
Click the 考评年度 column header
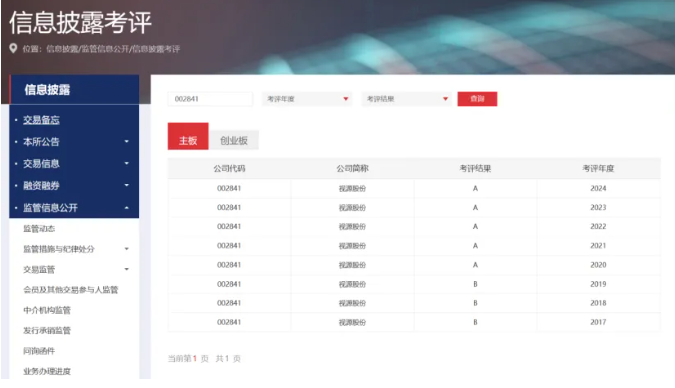[598, 168]
